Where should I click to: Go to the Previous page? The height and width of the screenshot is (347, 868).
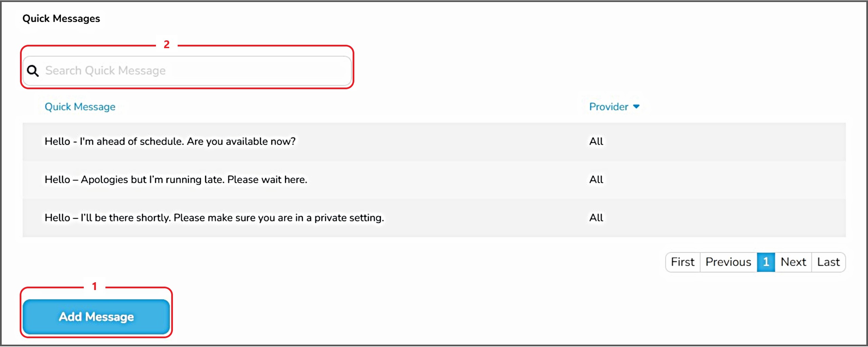click(728, 262)
